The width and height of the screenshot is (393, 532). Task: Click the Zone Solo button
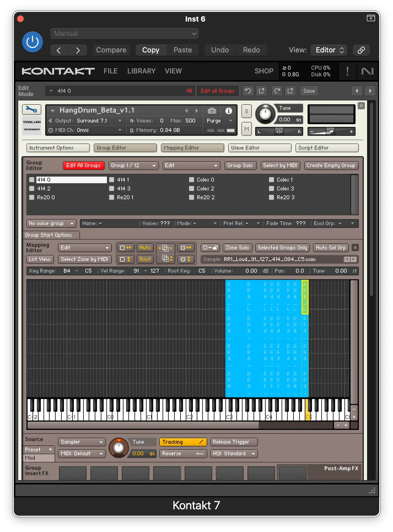237,248
